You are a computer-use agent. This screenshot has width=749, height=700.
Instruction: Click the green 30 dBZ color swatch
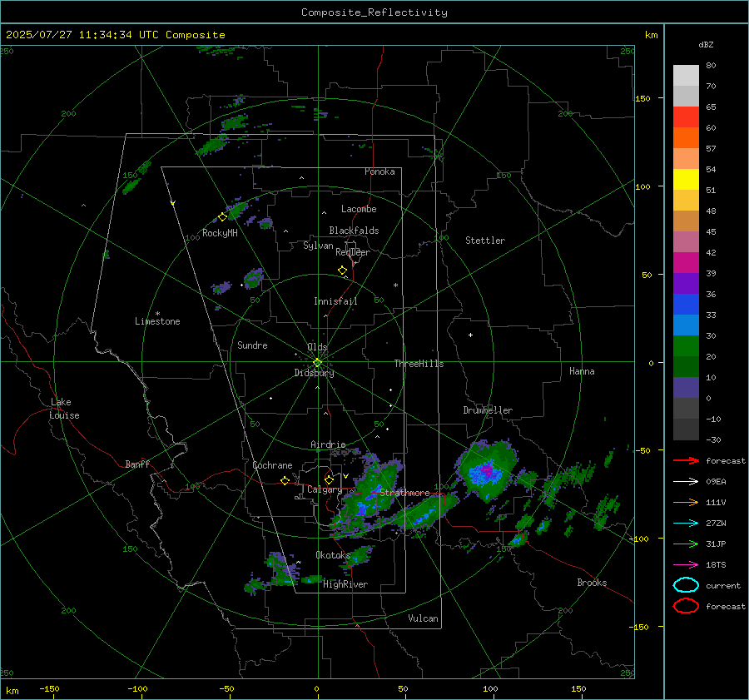click(x=686, y=346)
